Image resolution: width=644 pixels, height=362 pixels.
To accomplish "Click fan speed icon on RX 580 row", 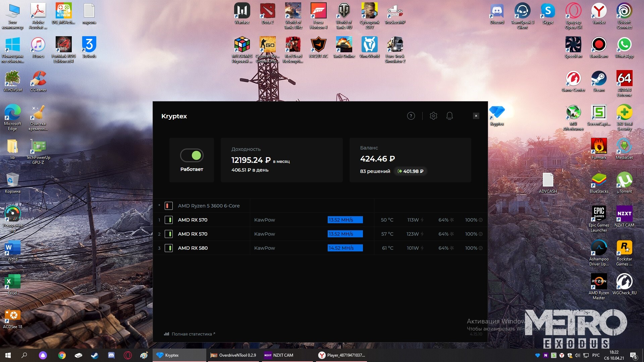I will (x=452, y=248).
